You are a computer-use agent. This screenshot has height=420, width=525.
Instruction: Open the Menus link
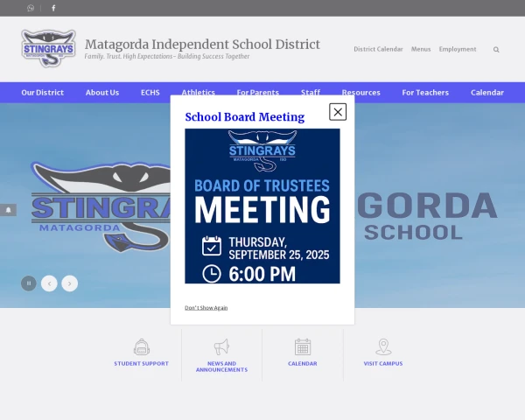(x=421, y=49)
